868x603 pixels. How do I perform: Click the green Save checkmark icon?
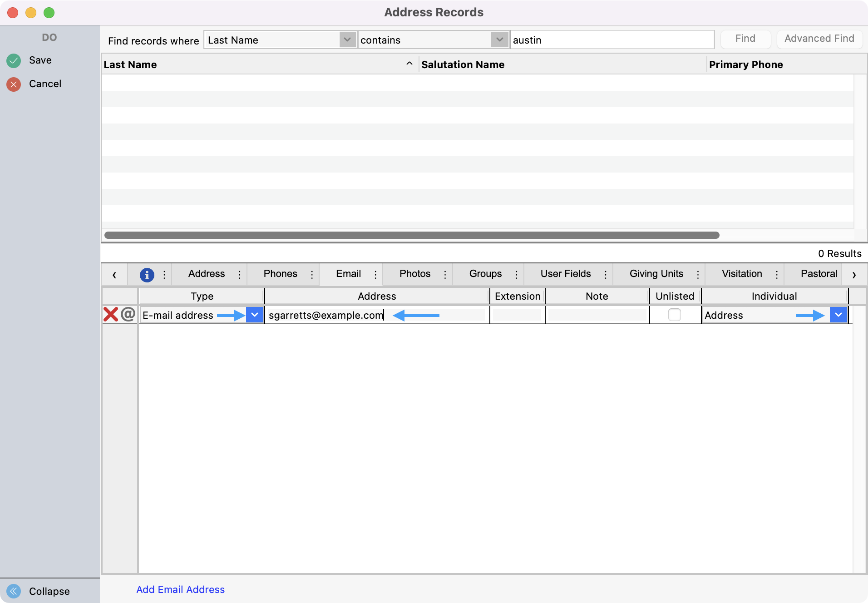(x=14, y=60)
